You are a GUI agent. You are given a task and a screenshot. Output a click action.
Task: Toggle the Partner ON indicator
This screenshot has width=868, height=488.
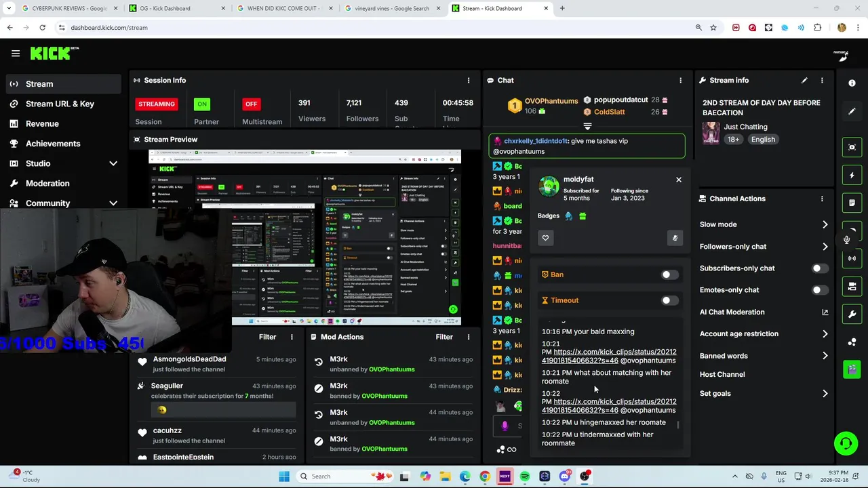201,104
